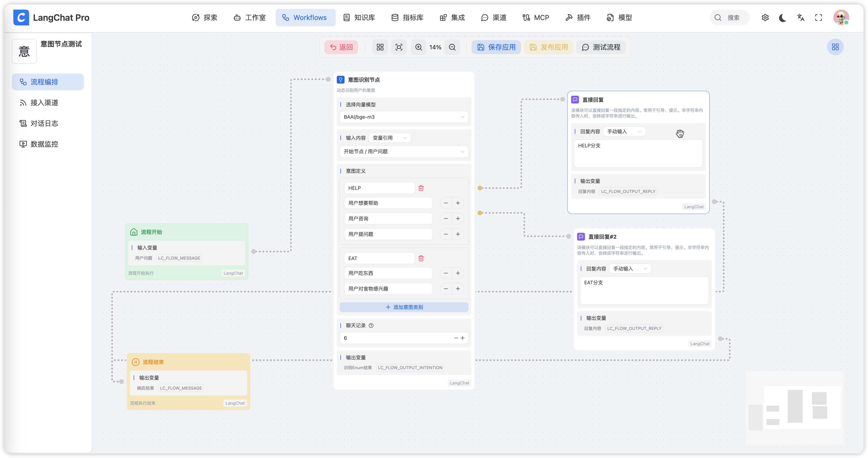This screenshot has height=458, width=868.
Task: Toggle dark mode with moon icon
Action: tap(783, 18)
